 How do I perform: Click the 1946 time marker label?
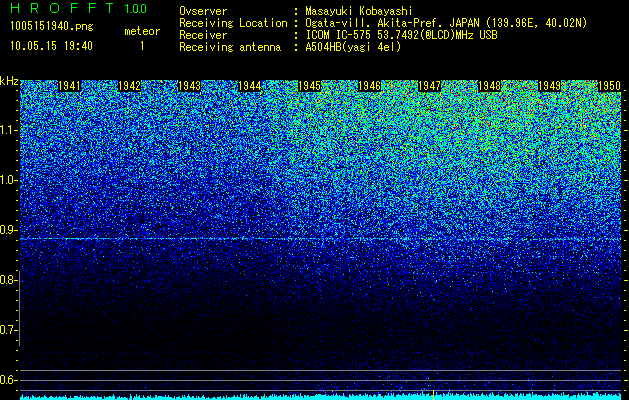coord(369,86)
